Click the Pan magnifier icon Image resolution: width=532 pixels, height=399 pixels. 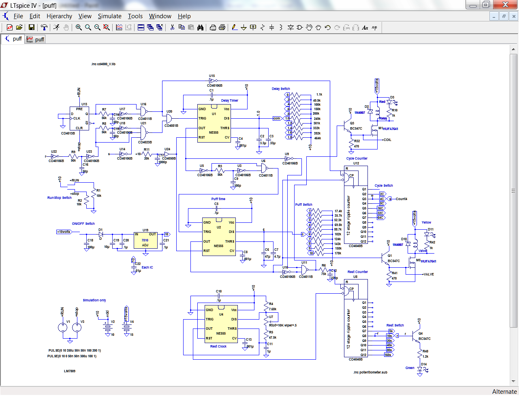click(x=88, y=28)
